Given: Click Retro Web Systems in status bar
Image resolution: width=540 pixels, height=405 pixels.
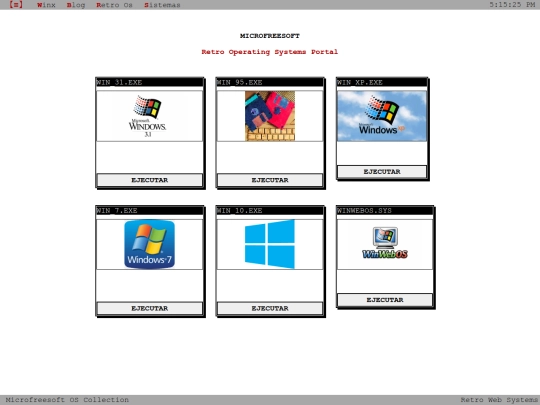Looking at the screenshot, I should click(499, 400).
